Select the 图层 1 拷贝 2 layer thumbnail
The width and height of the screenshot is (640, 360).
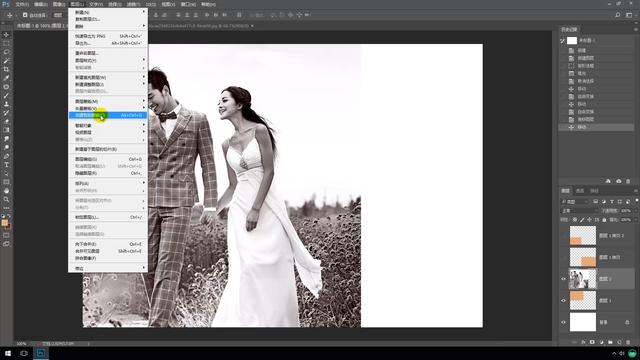coord(582,236)
